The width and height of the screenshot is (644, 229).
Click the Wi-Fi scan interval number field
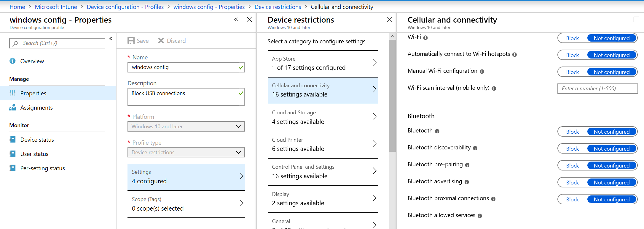pyautogui.click(x=597, y=89)
